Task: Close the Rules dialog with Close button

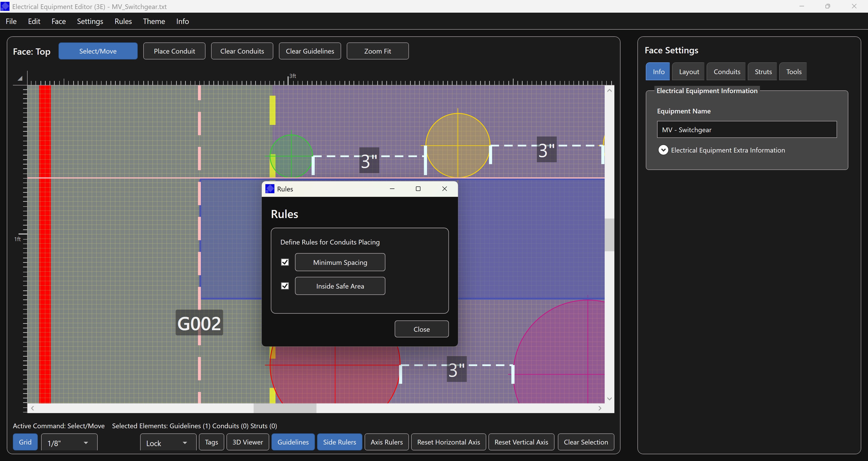Action: pyautogui.click(x=421, y=329)
